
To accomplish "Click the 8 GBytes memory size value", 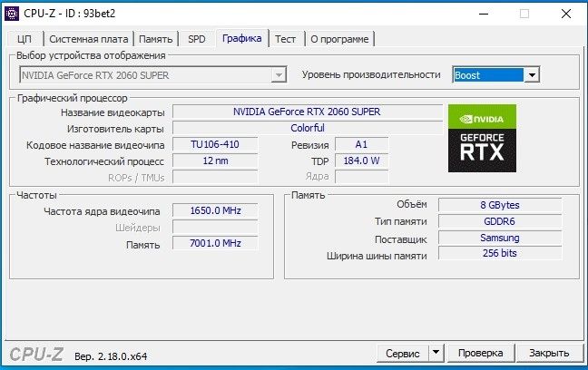I will pos(500,205).
